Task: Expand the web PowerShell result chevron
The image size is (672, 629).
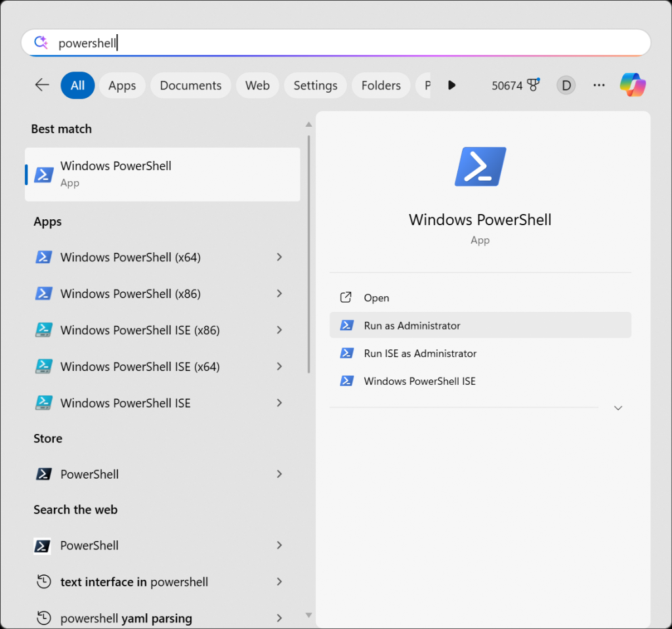Action: [x=280, y=545]
